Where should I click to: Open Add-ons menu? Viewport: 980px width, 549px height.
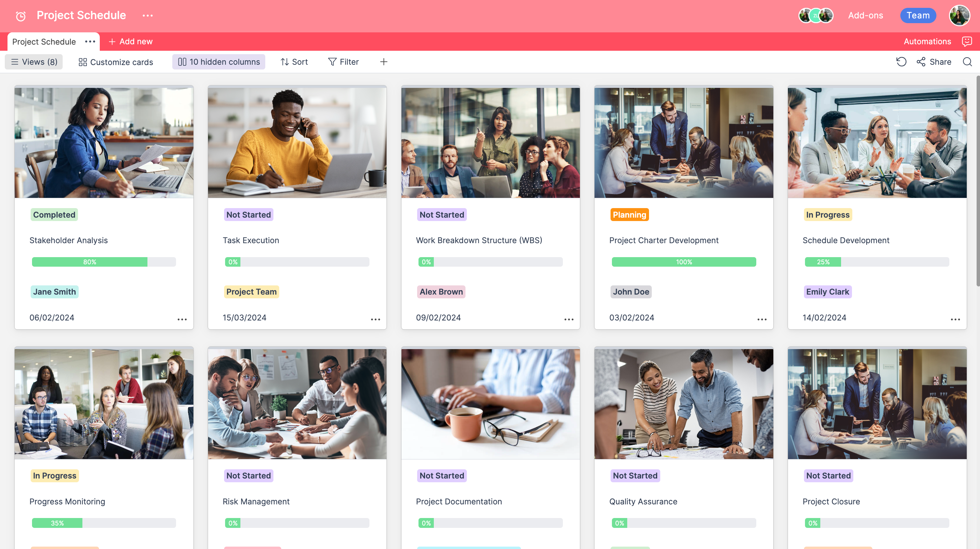click(866, 16)
